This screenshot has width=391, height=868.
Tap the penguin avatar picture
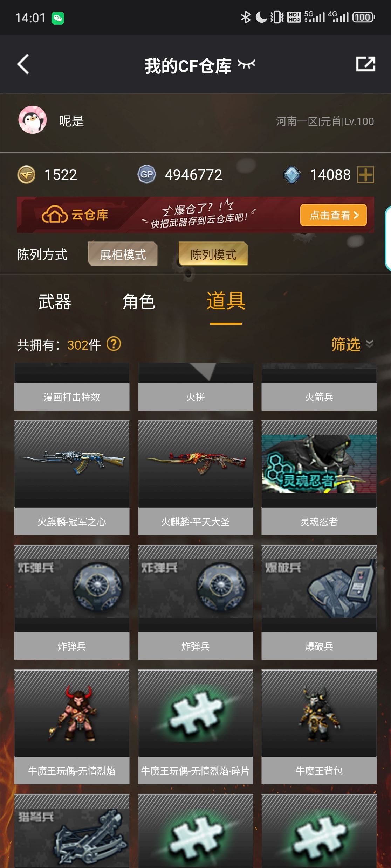pyautogui.click(x=33, y=120)
